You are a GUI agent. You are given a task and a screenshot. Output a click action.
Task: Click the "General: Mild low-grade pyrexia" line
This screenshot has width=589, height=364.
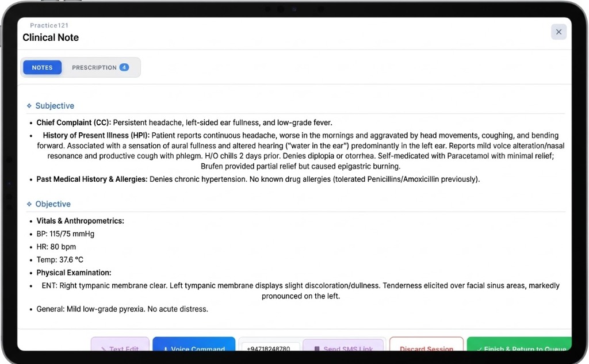[x=122, y=309]
